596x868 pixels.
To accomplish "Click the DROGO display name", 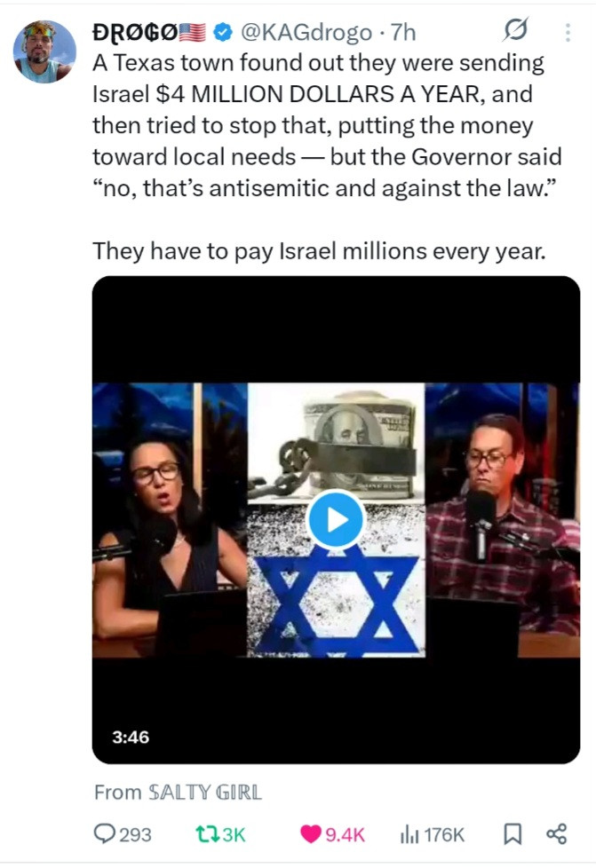I will [x=135, y=33].
